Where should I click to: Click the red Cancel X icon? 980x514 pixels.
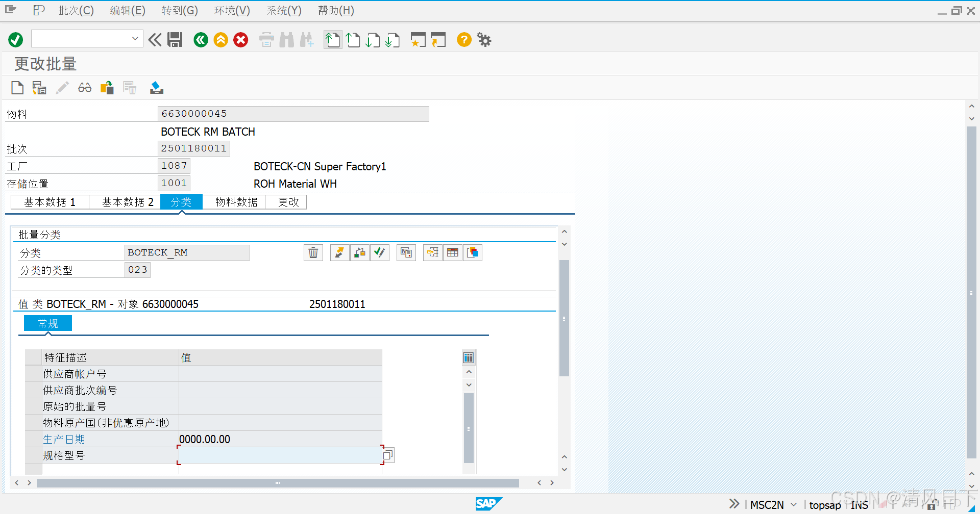pyautogui.click(x=241, y=39)
